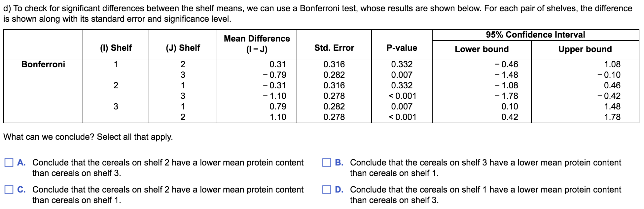Click the Lower bound column header

point(482,49)
